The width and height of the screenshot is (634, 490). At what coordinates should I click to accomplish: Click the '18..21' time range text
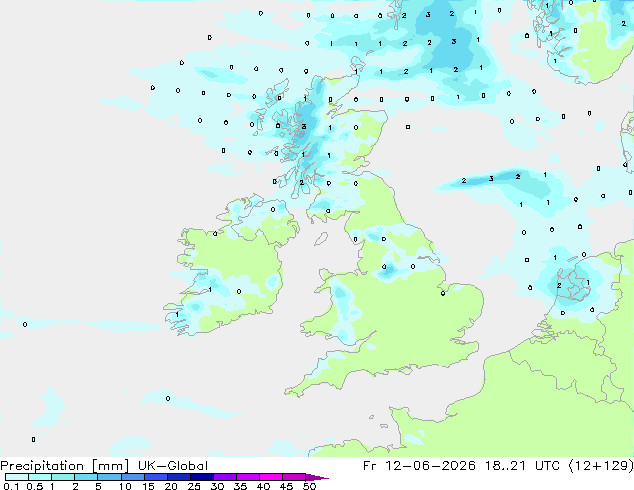click(x=505, y=466)
